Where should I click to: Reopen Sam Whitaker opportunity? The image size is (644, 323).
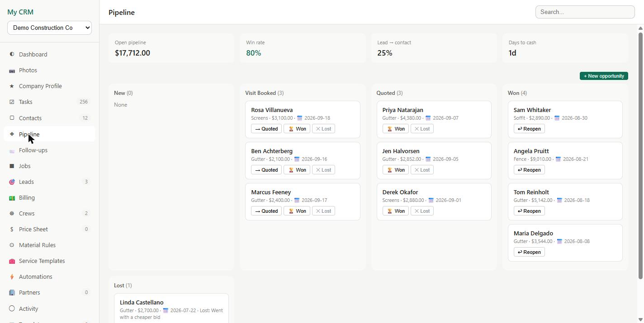click(x=529, y=129)
